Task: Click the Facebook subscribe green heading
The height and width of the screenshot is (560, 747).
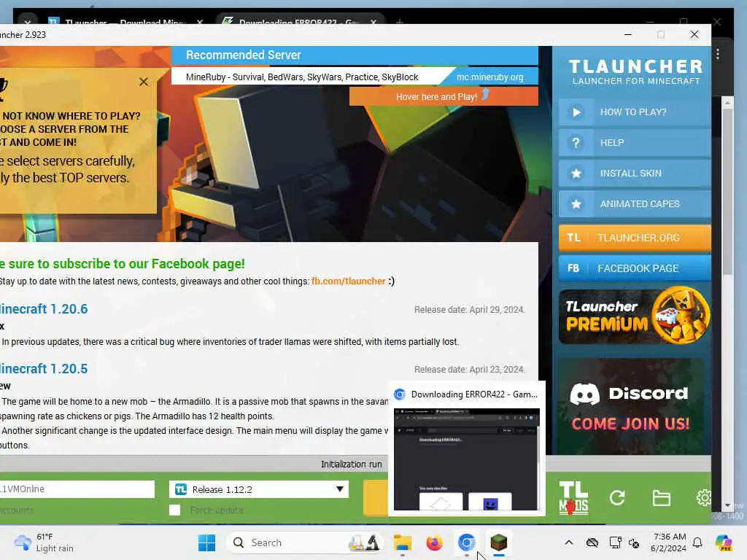Action: 123,264
